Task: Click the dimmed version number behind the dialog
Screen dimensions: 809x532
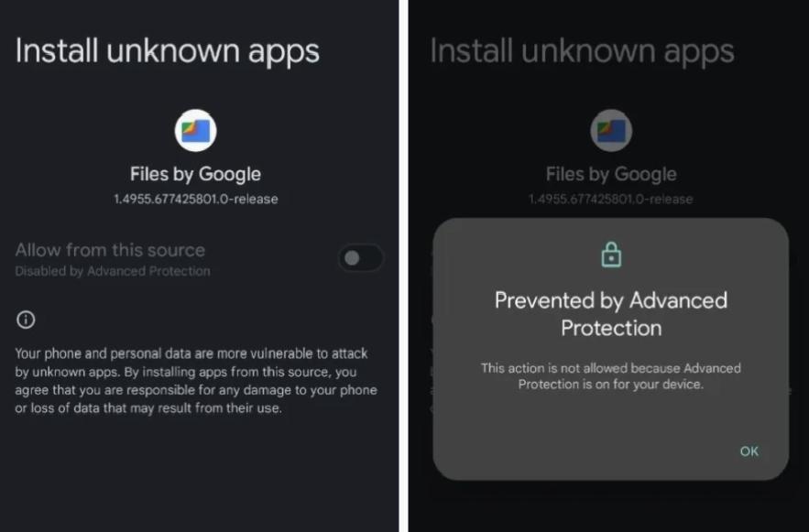Action: (611, 199)
